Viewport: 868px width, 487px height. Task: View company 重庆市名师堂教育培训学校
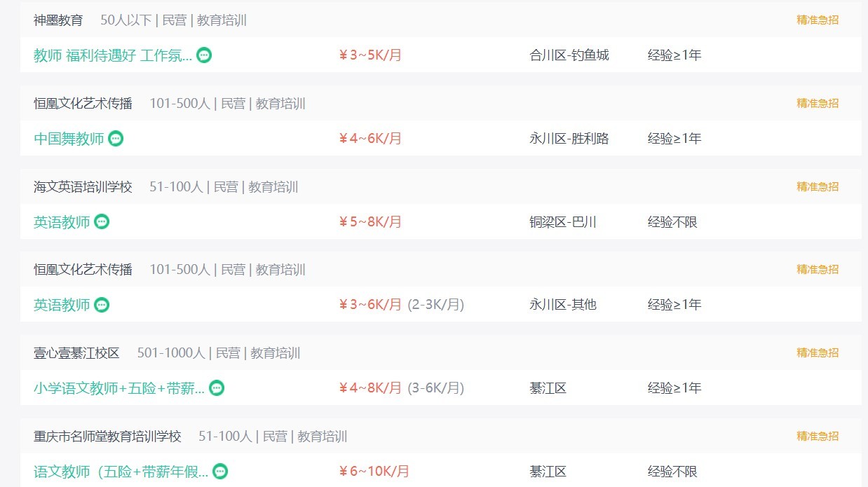[107, 437]
